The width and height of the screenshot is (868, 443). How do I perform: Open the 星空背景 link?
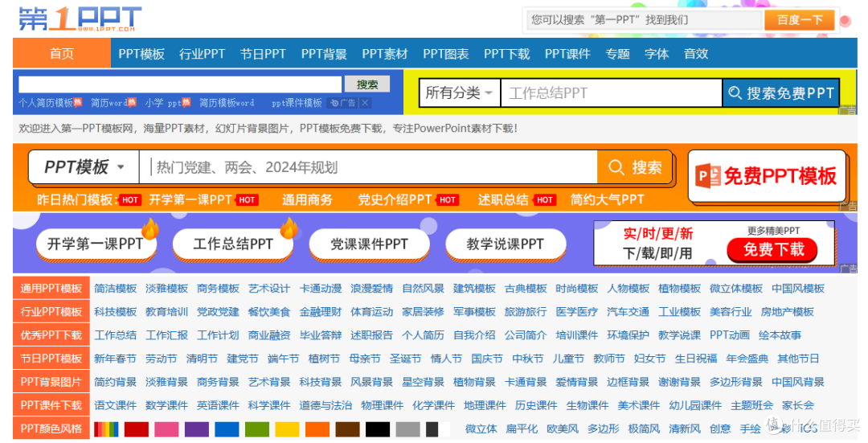[x=423, y=382]
